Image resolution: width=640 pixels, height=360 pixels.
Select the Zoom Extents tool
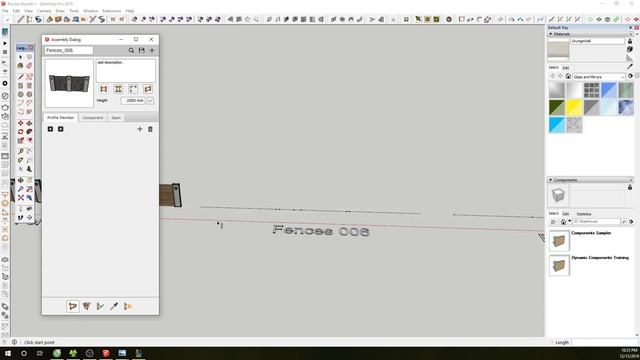point(20,198)
